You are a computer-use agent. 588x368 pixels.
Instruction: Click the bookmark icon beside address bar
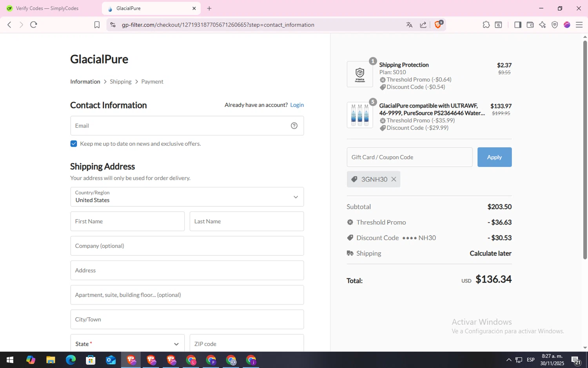[97, 25]
